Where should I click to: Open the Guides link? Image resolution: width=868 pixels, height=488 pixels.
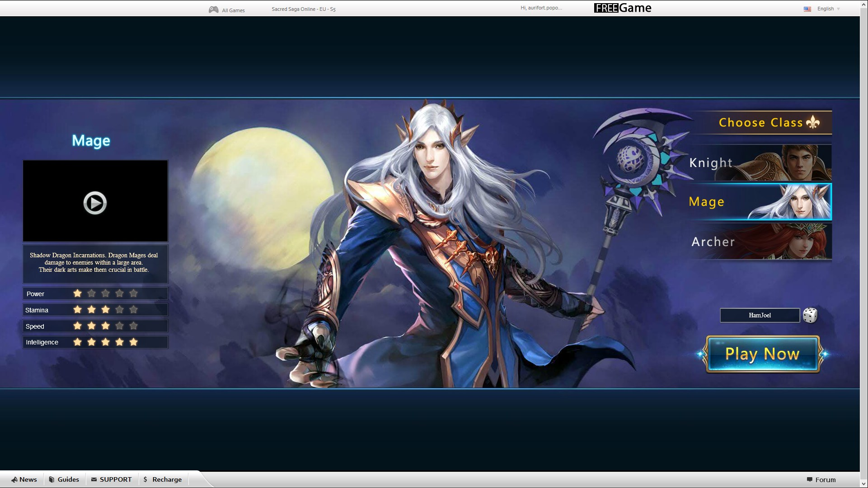click(x=64, y=479)
